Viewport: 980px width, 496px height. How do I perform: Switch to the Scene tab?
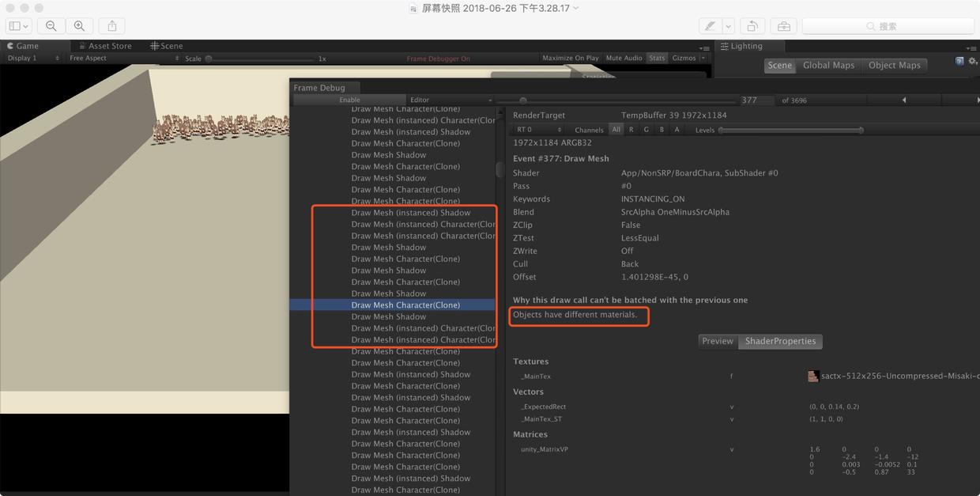(x=167, y=46)
